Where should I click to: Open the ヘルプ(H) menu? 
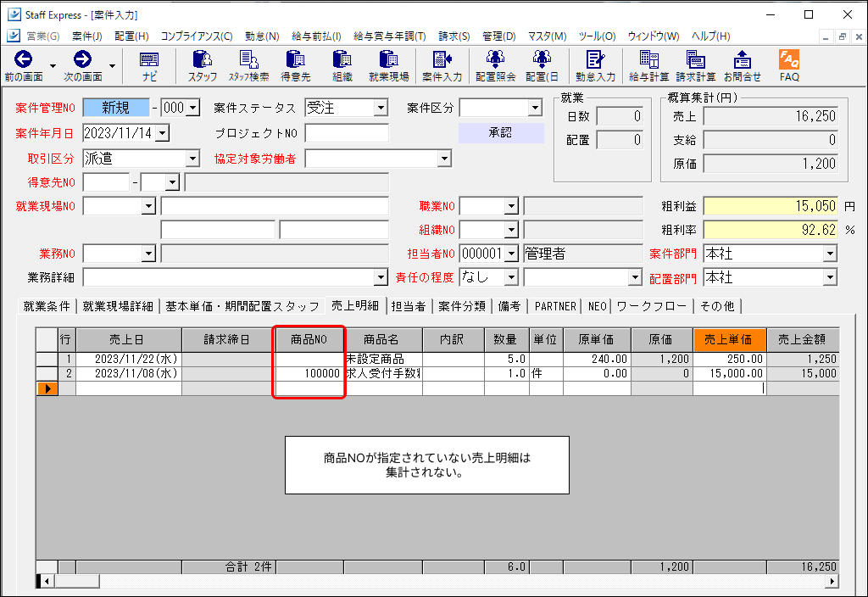click(x=711, y=36)
